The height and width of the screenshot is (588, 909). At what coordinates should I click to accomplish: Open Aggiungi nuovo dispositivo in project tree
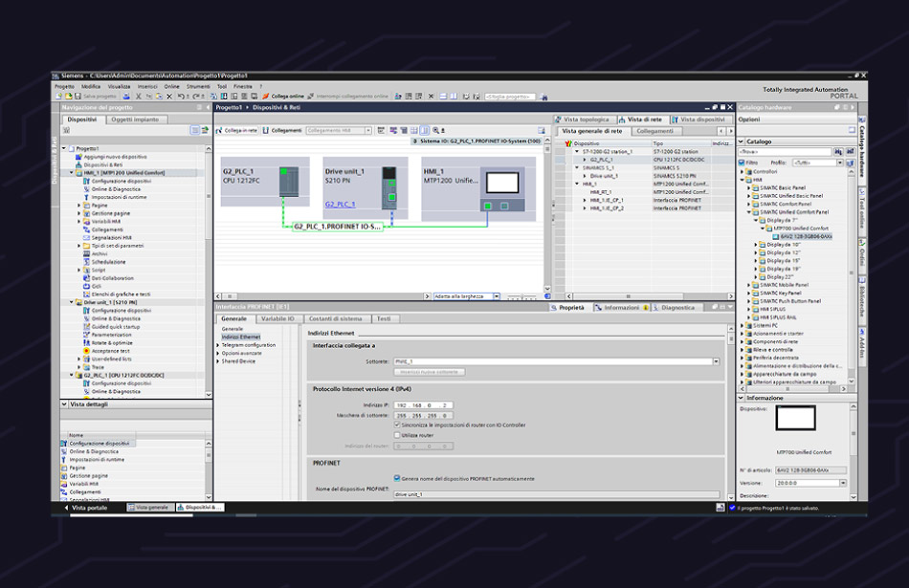pyautogui.click(x=115, y=157)
